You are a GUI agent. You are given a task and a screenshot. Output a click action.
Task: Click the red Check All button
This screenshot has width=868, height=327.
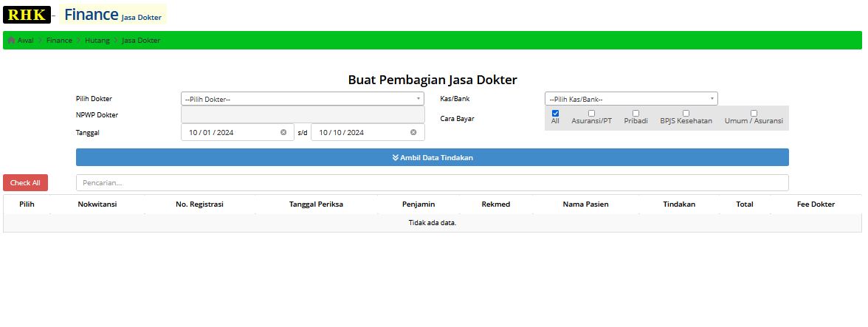pyautogui.click(x=25, y=182)
